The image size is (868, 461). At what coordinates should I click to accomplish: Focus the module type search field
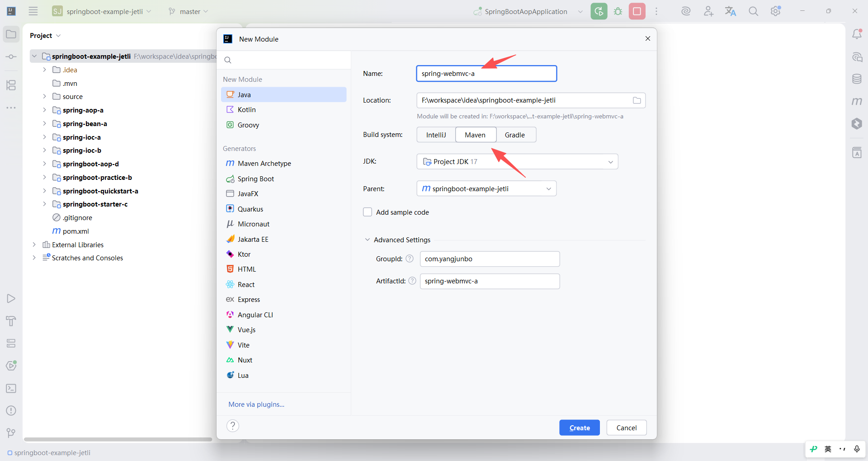284,60
